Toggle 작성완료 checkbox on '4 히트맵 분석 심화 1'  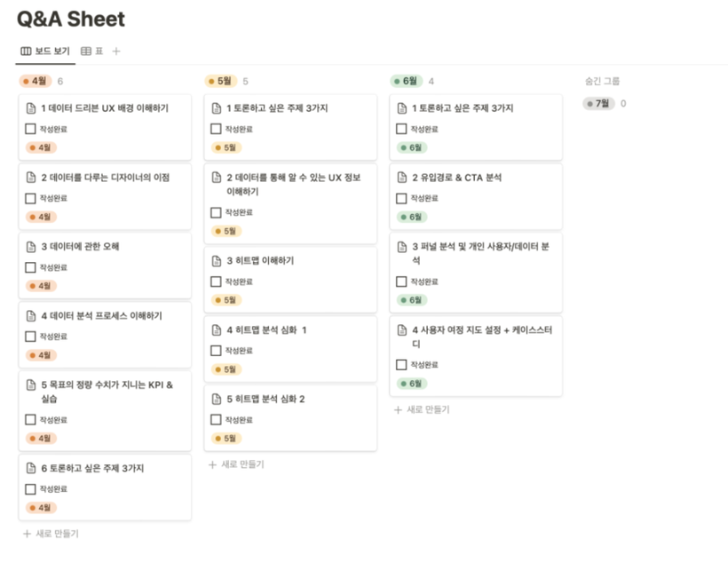tap(216, 351)
